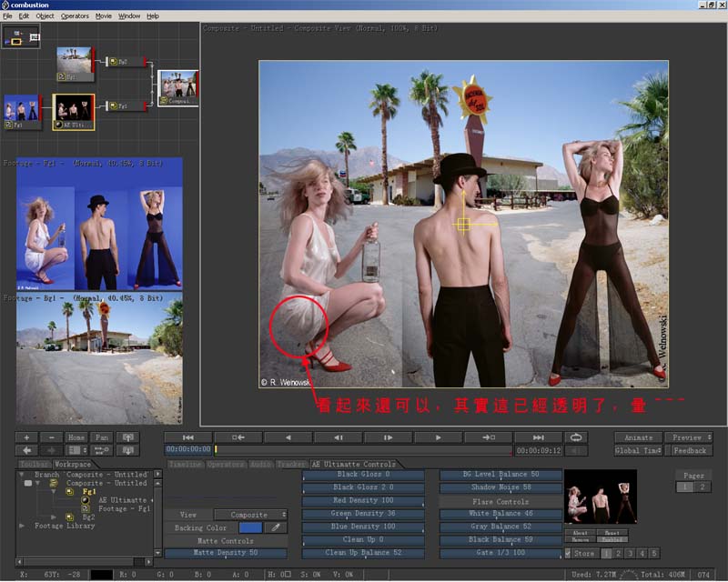Go to the last frame
This screenshot has height=582, width=728.
click(538, 437)
